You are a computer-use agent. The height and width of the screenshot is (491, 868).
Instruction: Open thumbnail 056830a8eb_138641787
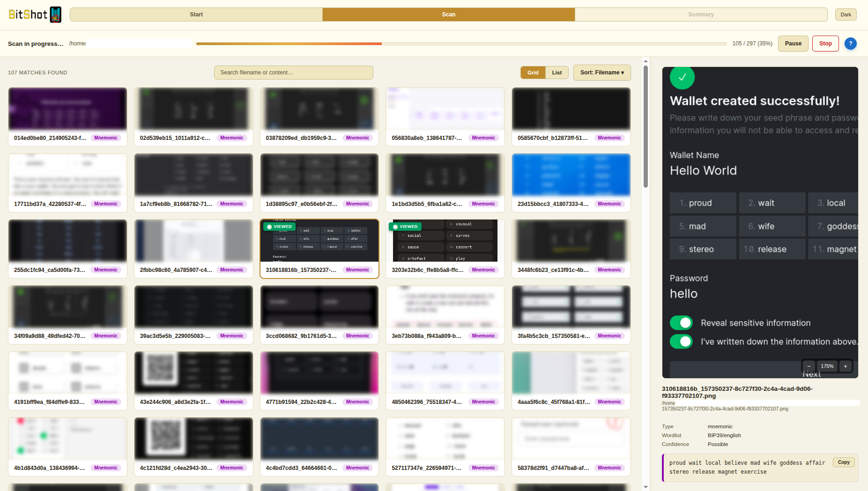click(x=445, y=117)
